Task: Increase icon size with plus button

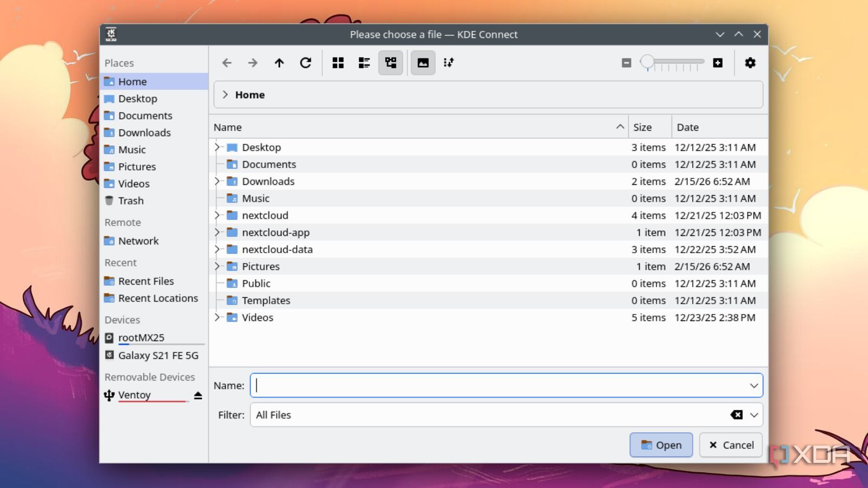Action: pos(718,63)
